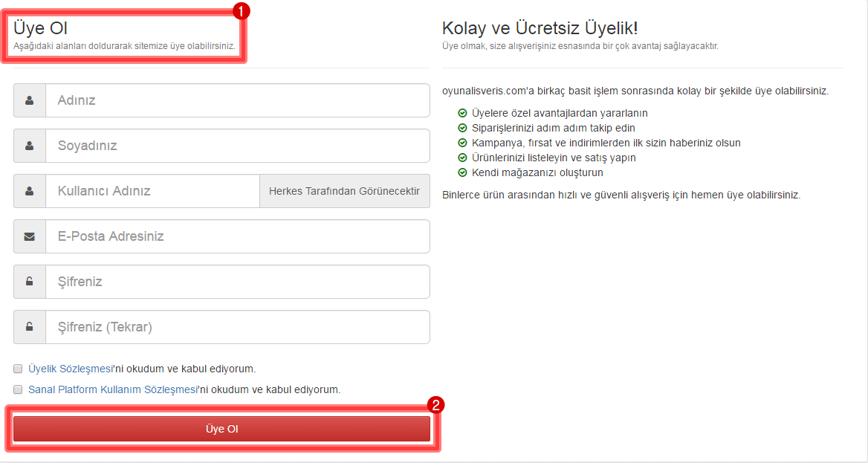Viewport: 868px width, 463px height.
Task: Submit the form with red Üye Ol button
Action: (221, 430)
